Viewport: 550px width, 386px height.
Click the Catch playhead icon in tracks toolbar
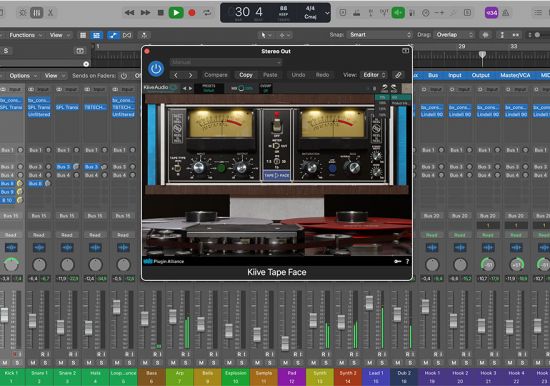[144, 35]
